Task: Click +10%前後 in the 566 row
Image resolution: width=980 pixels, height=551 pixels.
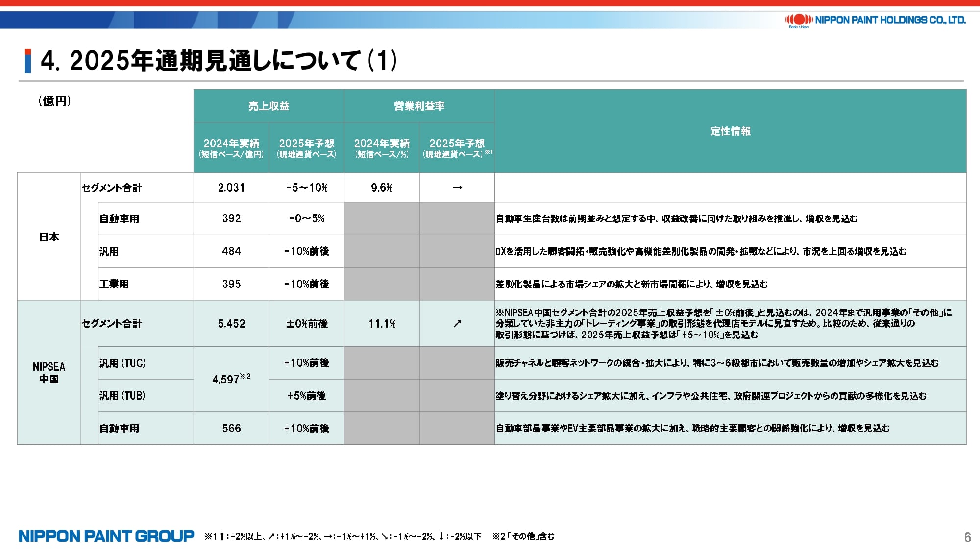Action: click(x=307, y=429)
